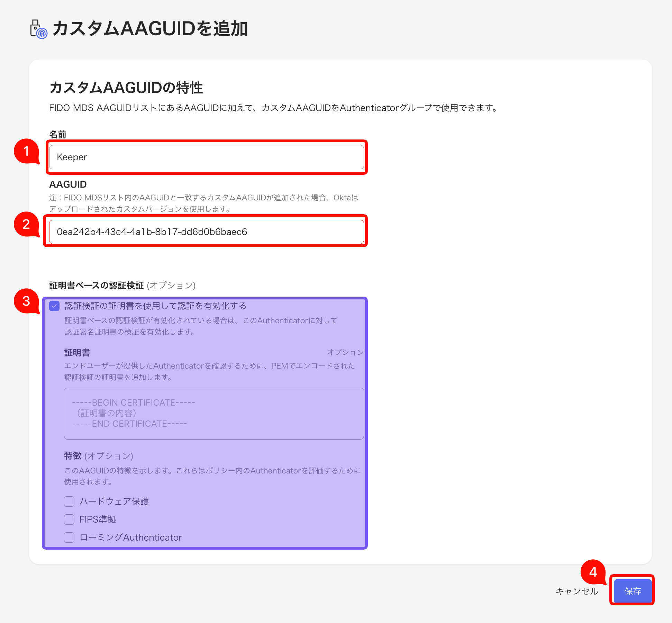Click the 名前 field containing Keeper
The width and height of the screenshot is (672, 623).
pos(207,157)
